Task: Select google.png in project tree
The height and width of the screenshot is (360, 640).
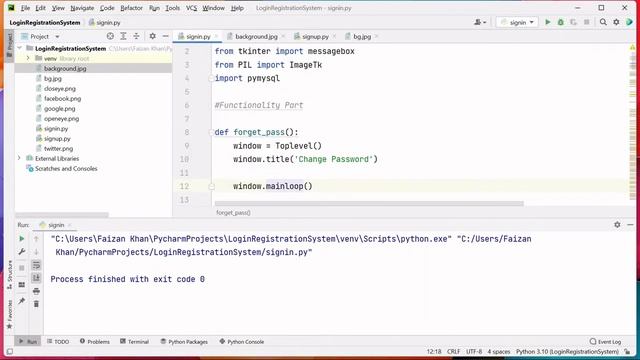Action: [60, 109]
